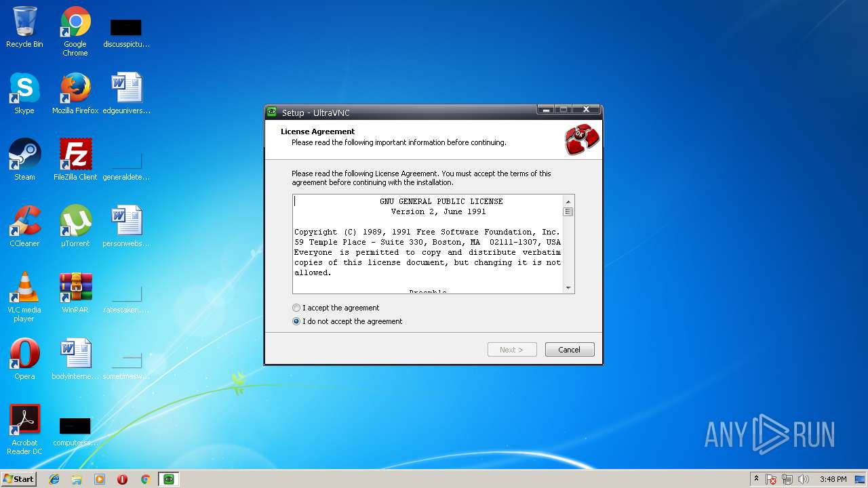
Task: Open the µTorrent desktop shortcut
Action: [75, 226]
